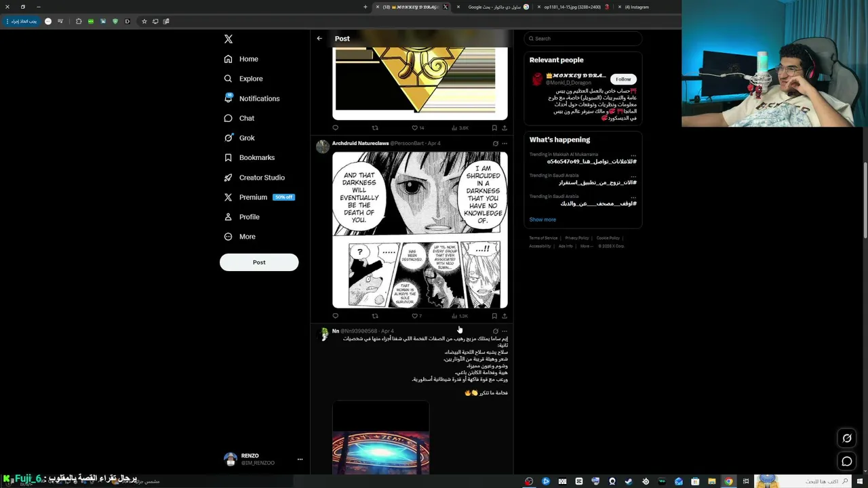Expand More in the footer links
This screenshot has height=488, width=868.
coord(585,246)
